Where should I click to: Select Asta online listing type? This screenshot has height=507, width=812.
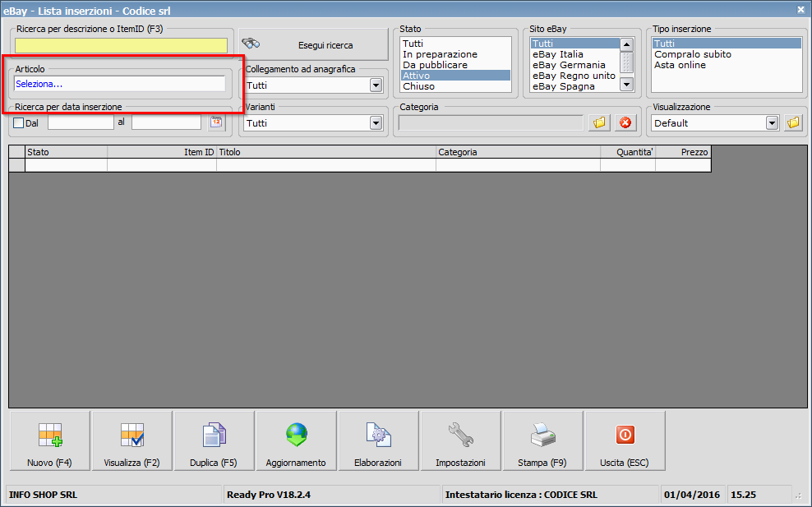coord(727,65)
